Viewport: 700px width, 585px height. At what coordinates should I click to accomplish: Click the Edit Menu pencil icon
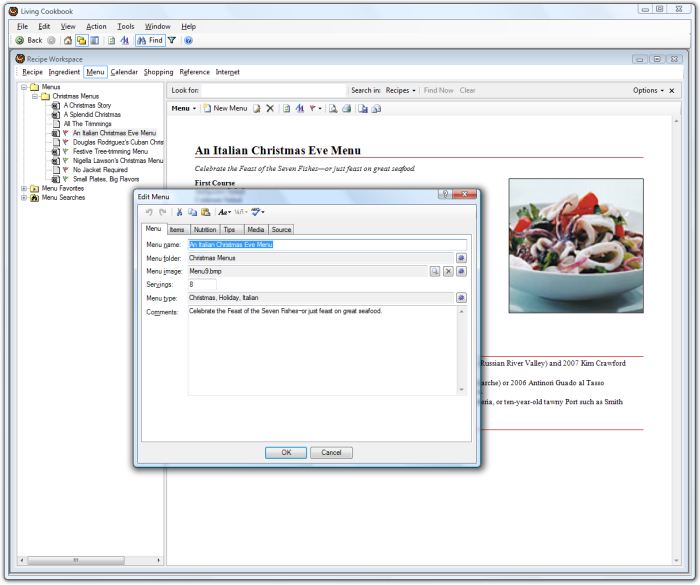[257, 109]
